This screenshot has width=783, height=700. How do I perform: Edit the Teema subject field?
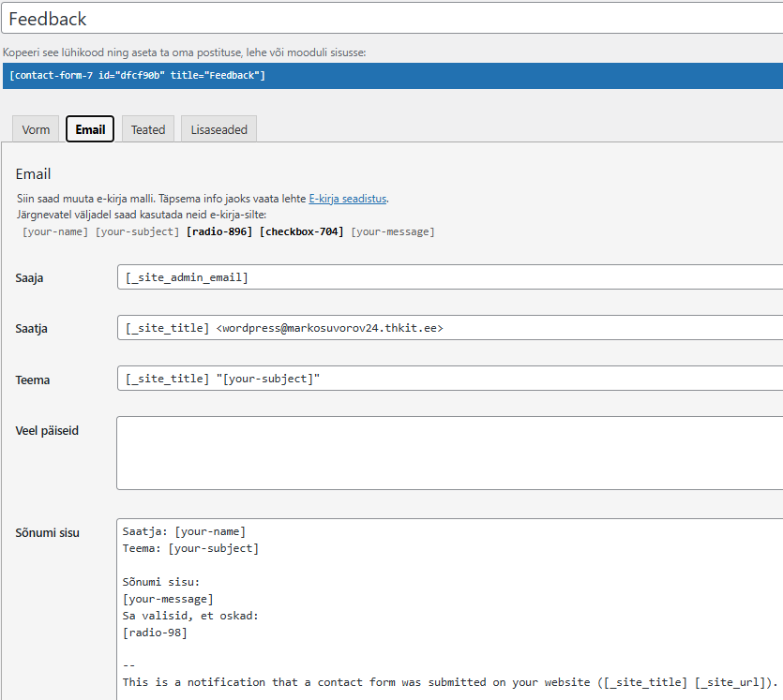point(448,378)
